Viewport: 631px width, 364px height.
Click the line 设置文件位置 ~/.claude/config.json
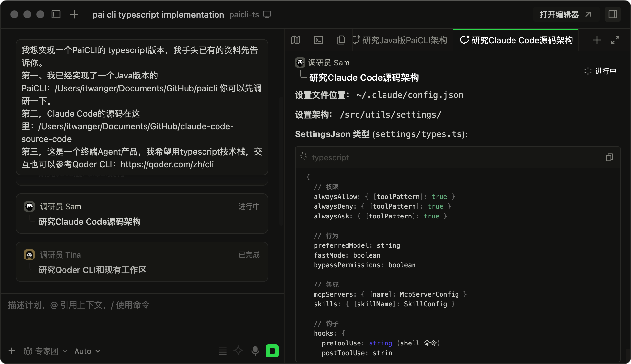379,95
